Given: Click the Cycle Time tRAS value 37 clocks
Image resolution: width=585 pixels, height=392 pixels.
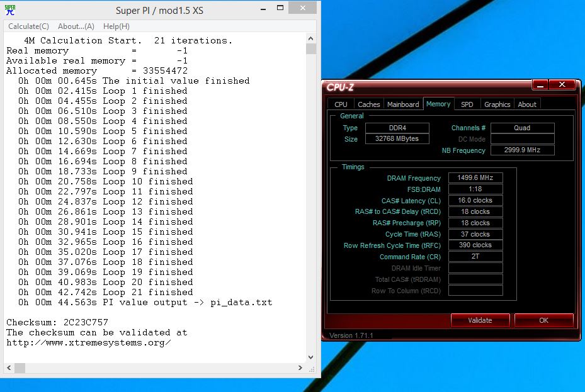Looking at the screenshot, I should point(475,234).
